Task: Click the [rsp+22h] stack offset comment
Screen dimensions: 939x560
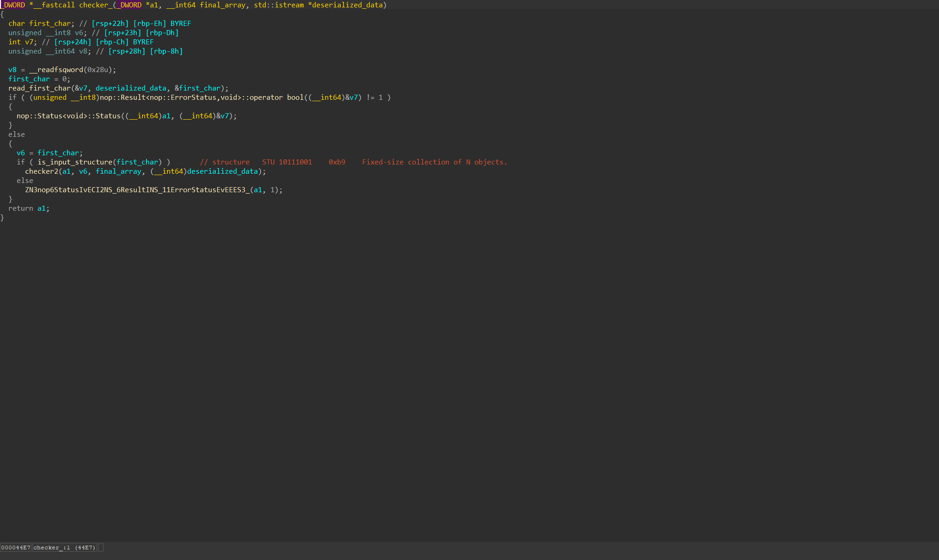Action: click(110, 24)
